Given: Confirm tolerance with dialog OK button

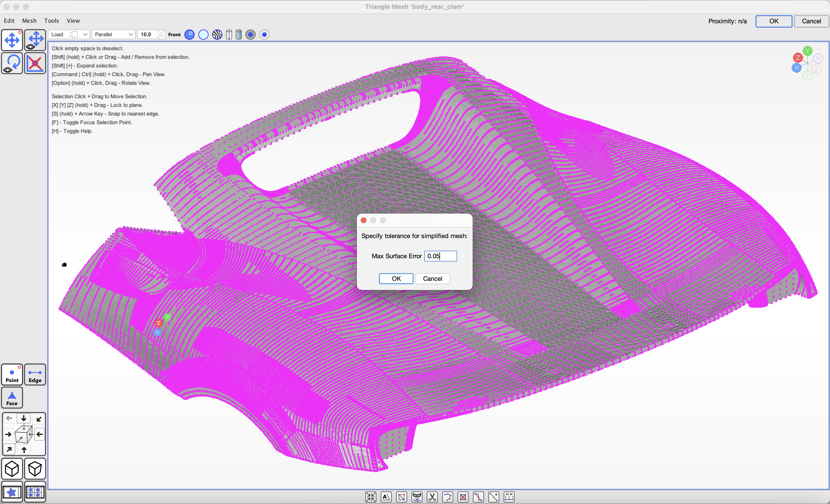Looking at the screenshot, I should [x=396, y=279].
